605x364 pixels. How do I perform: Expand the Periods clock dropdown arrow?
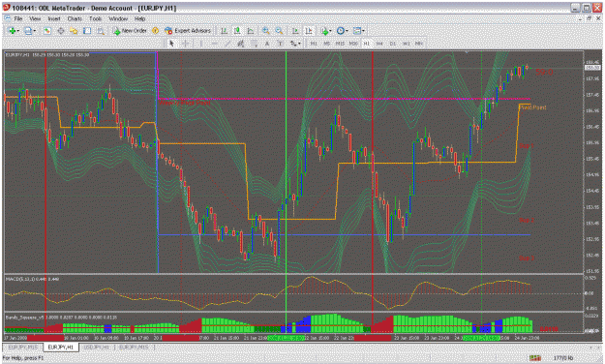347,31
